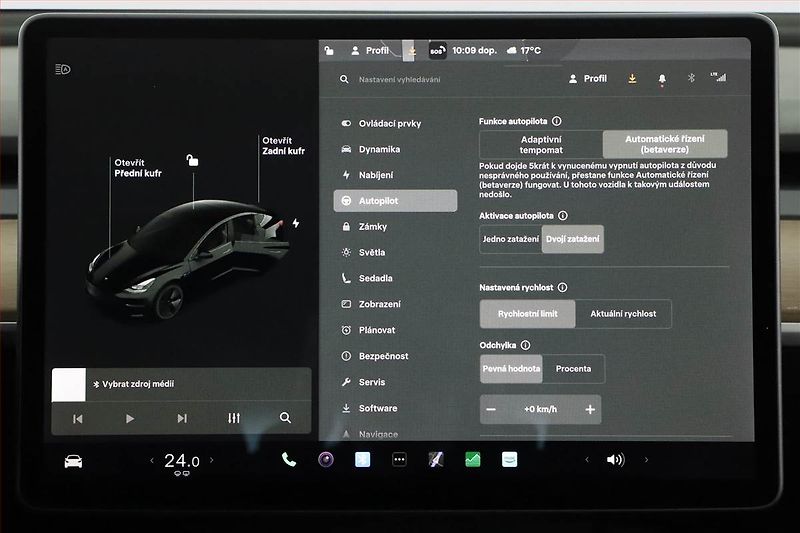Select Automatické řízení (betaverze) option
Image resolution: width=800 pixels, height=533 pixels.
pyautogui.click(x=665, y=144)
